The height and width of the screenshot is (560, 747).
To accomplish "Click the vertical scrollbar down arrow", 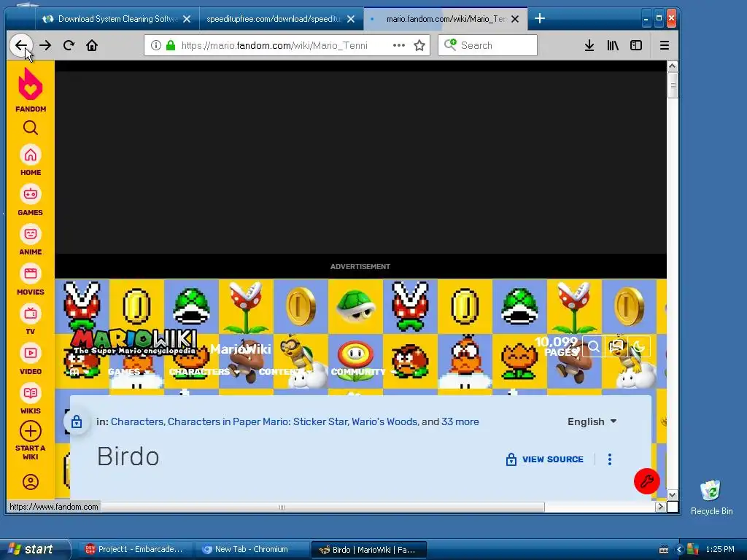I will pos(672,495).
